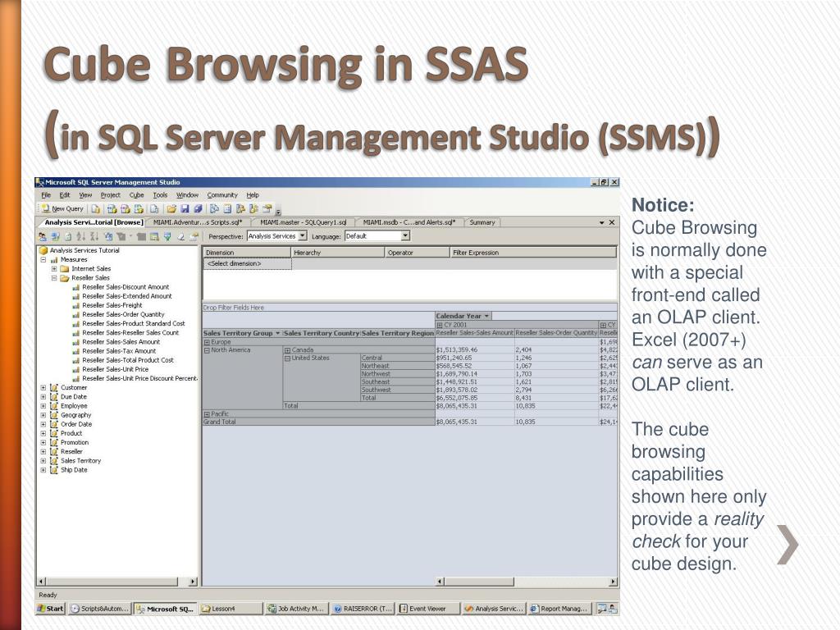Click the <Select dimension> filter cell
The image size is (840, 630).
pyautogui.click(x=248, y=263)
